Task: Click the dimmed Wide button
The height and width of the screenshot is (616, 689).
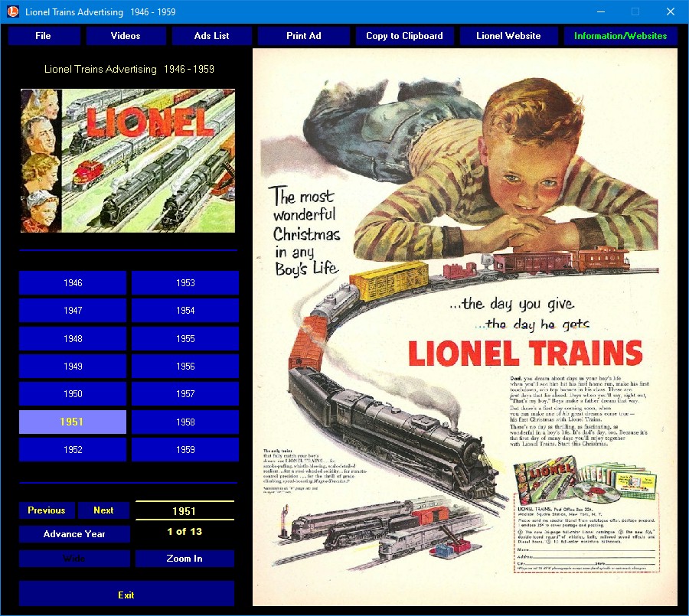Action: 74,559
